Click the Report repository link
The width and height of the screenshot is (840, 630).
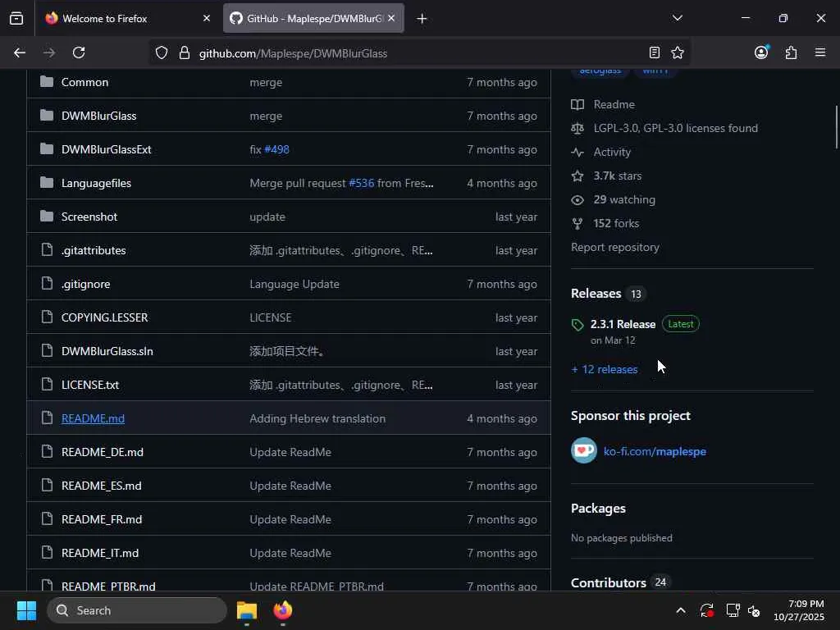pos(615,248)
